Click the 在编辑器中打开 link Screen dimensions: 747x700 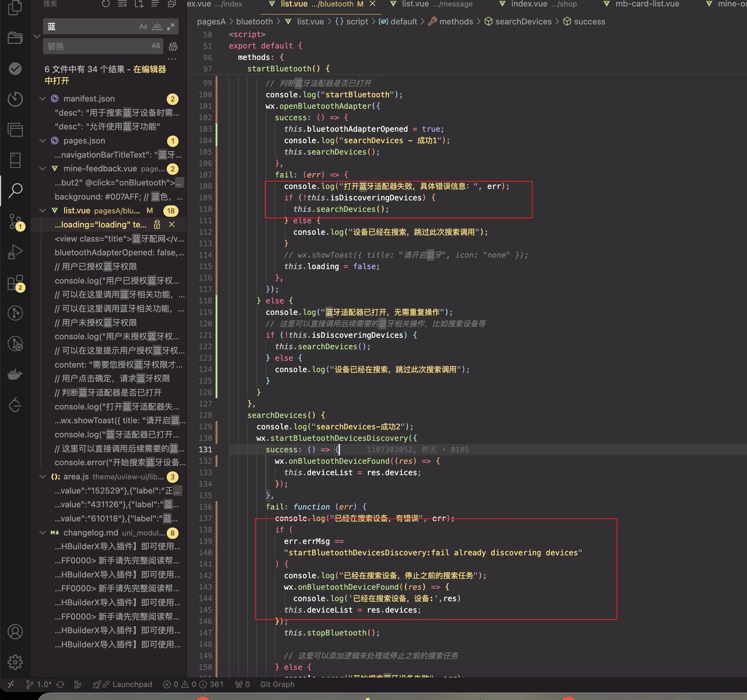149,69
